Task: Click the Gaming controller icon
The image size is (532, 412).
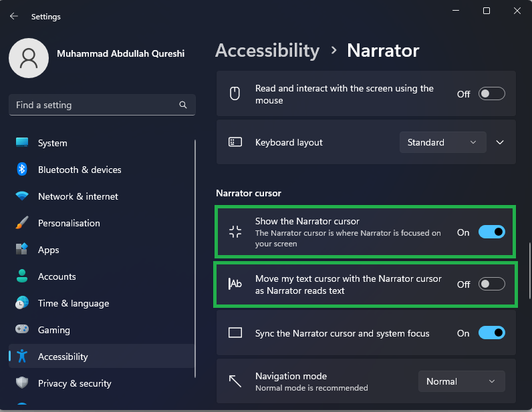Action: pyautogui.click(x=22, y=330)
